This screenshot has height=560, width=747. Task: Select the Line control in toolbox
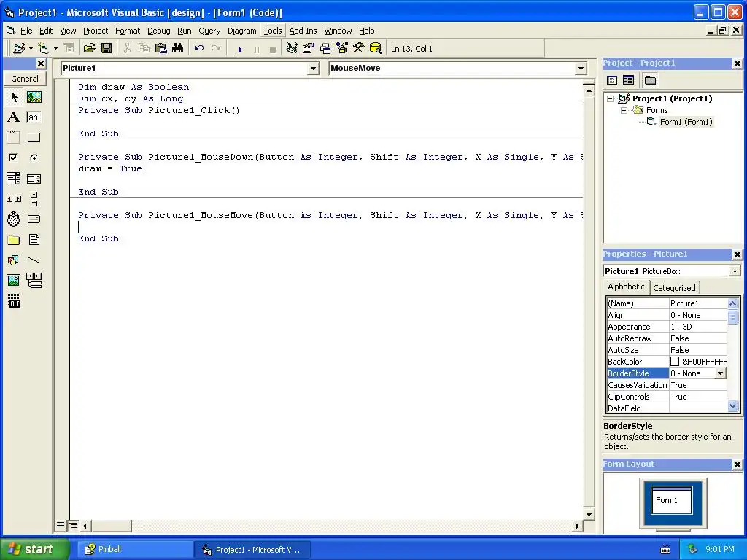point(34,260)
